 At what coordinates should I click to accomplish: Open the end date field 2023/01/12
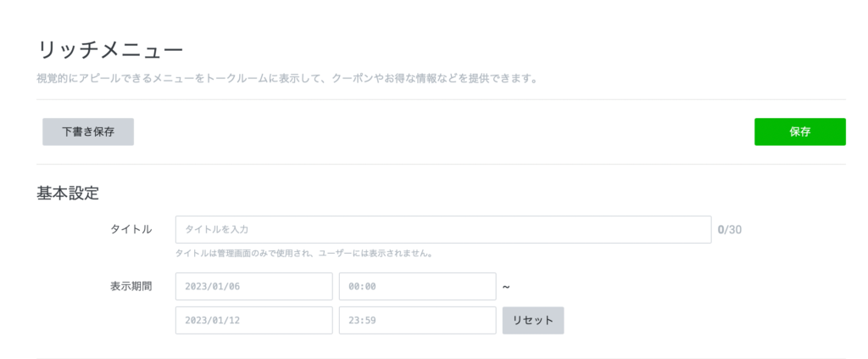coord(253,320)
